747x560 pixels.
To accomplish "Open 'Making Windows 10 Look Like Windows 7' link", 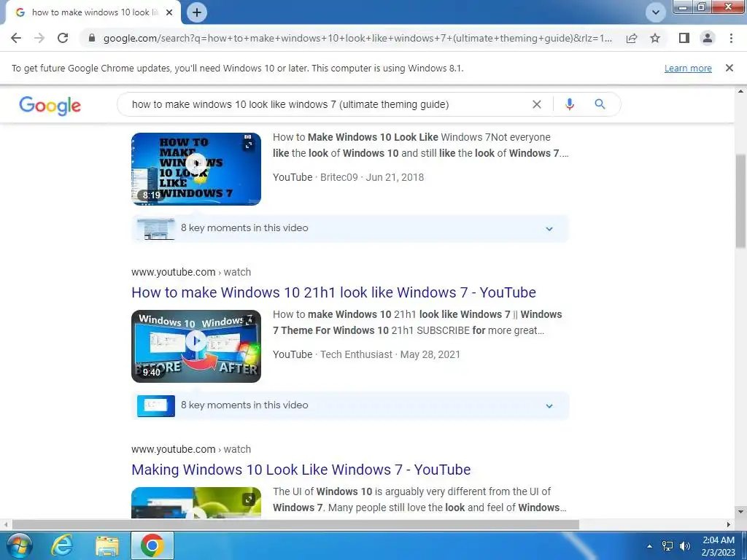I will [x=301, y=470].
